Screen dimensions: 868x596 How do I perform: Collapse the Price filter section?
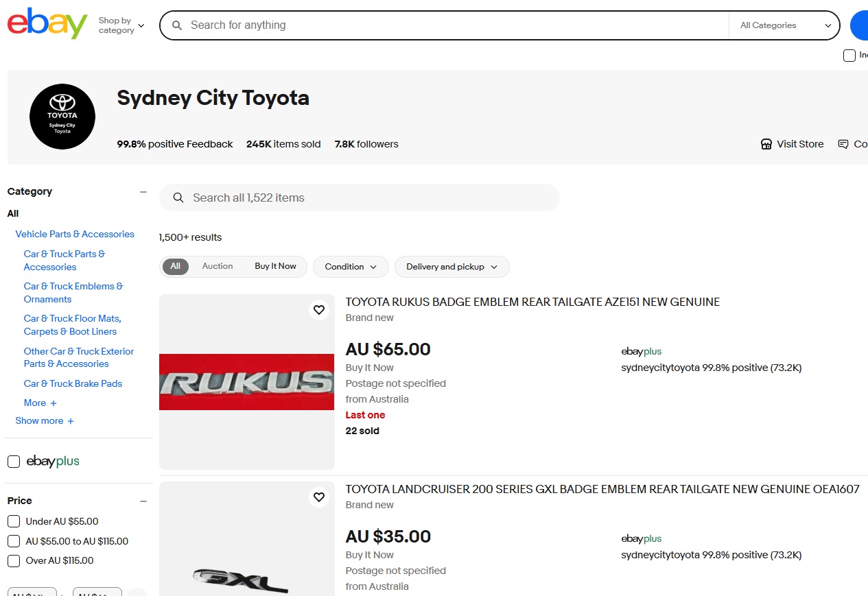click(143, 501)
